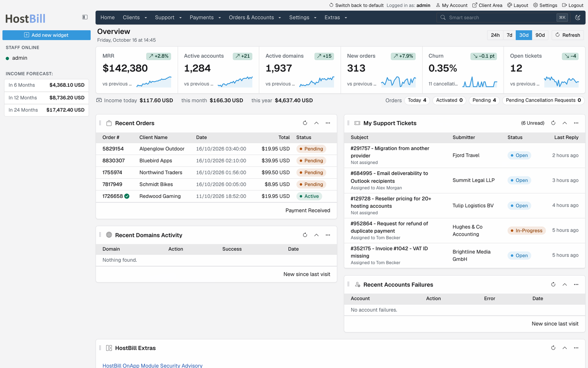Refresh My Support Tickets widget
The width and height of the screenshot is (588, 368).
553,123
